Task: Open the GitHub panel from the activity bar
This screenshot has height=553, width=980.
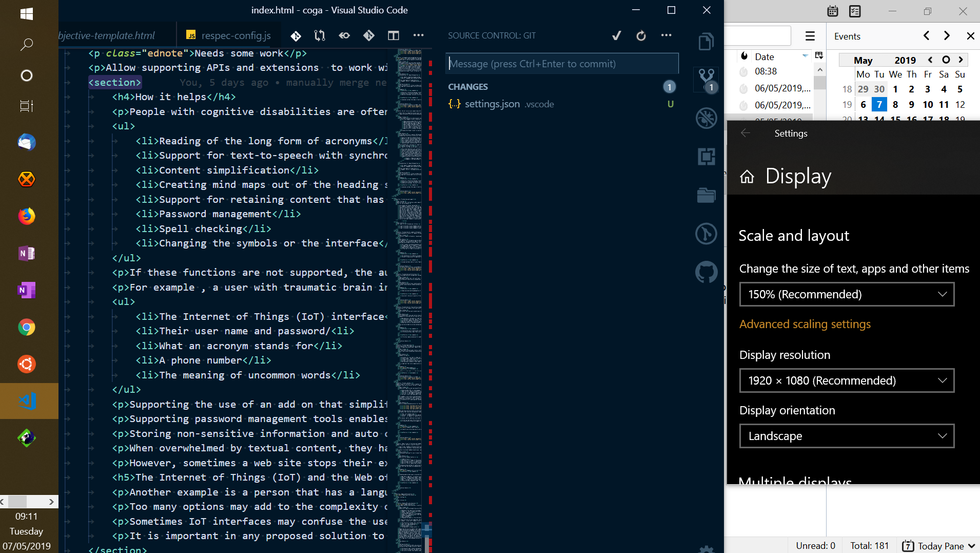Action: tap(707, 272)
